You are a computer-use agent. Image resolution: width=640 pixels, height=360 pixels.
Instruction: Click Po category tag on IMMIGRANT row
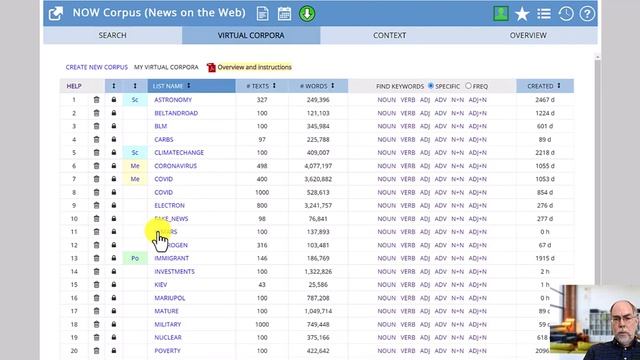pos(135,258)
